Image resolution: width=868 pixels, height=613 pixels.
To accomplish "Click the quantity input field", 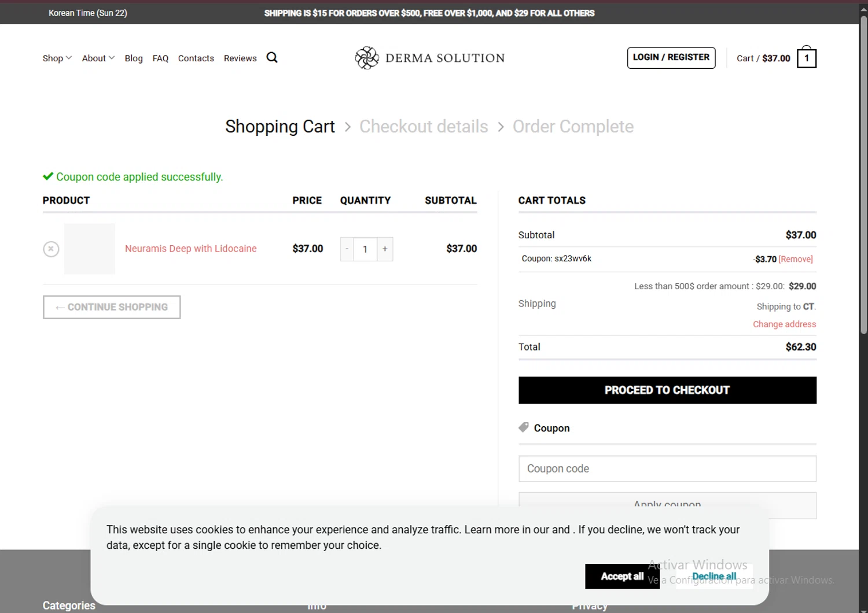I will point(365,249).
